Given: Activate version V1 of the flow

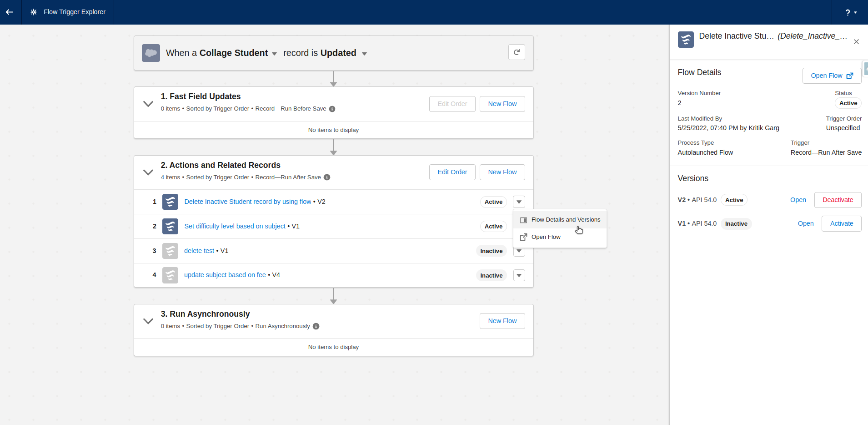Looking at the screenshot, I should (841, 223).
